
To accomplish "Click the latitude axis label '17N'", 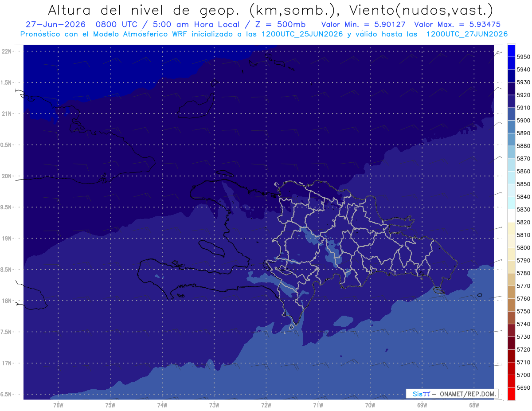I will point(7,363).
